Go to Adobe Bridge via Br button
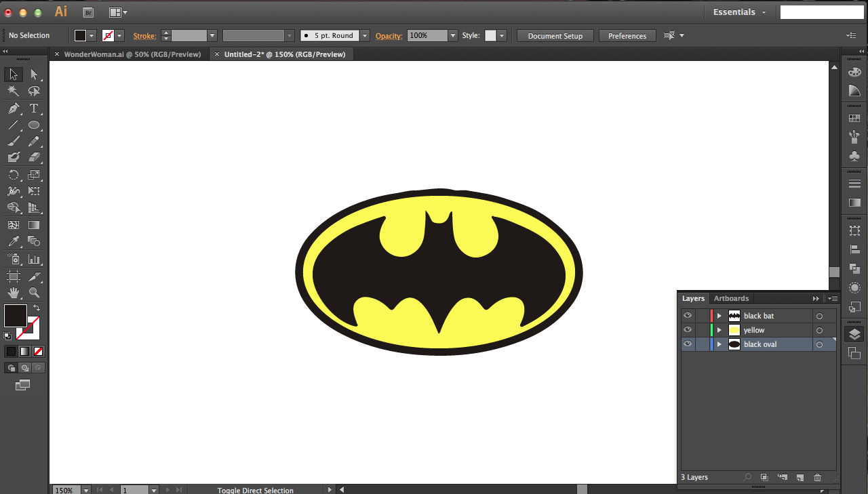Screen dimensions: 868x494 point(88,12)
